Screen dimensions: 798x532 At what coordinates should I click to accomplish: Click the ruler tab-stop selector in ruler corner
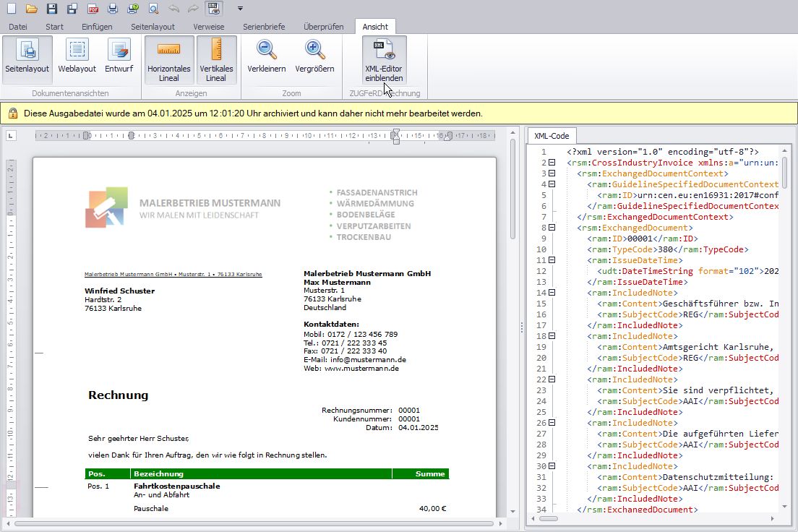(x=11, y=135)
